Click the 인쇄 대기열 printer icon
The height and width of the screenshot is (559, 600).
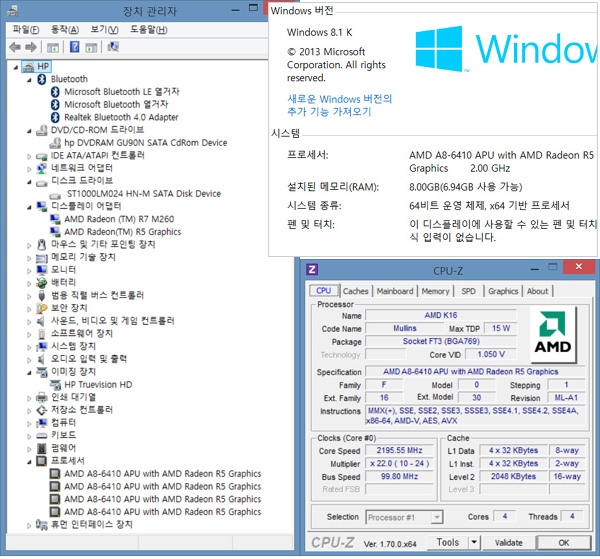(x=42, y=398)
